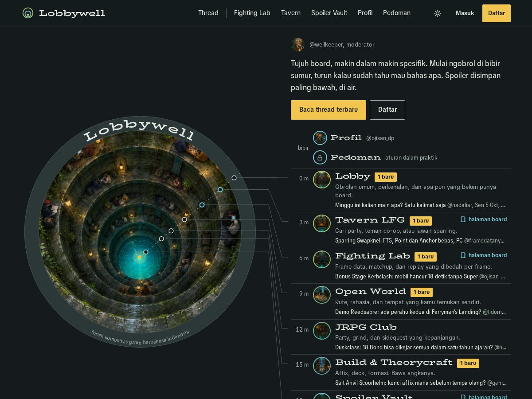Select Pedoman in the top navigation
The width and height of the screenshot is (532, 399).
point(397,13)
